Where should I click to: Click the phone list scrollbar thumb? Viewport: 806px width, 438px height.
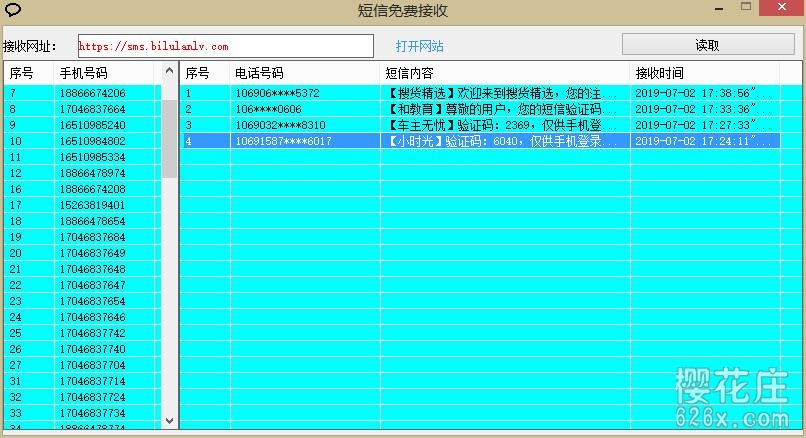coord(169,139)
